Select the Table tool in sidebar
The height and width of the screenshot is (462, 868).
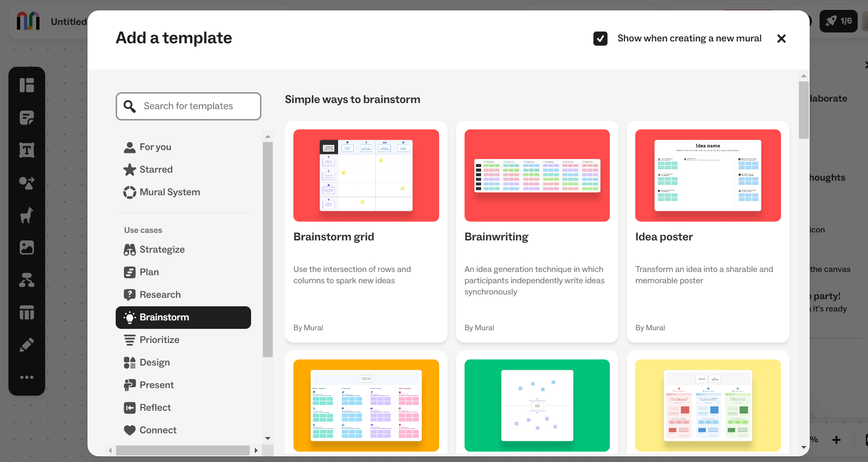tap(27, 312)
